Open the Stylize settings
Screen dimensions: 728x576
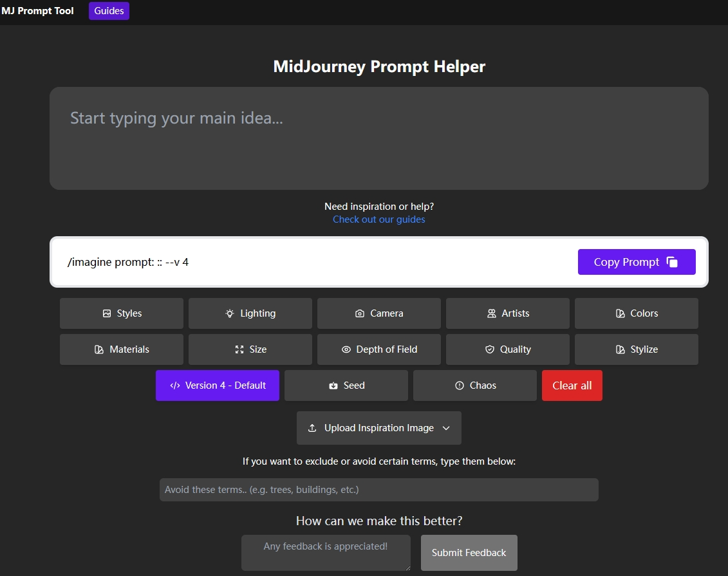pos(636,349)
